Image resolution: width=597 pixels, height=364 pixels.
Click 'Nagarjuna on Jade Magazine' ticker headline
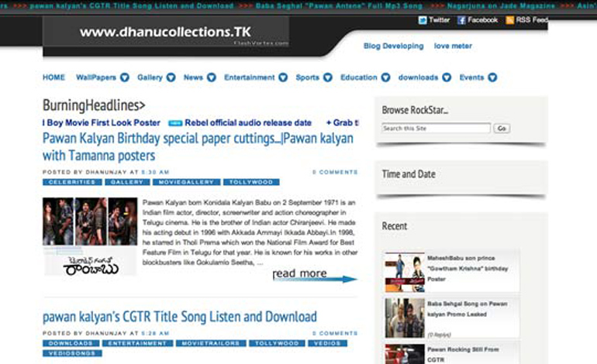coord(501,6)
